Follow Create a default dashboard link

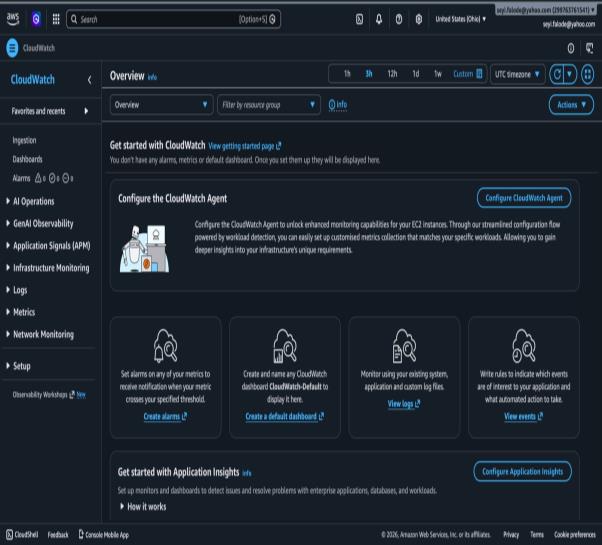coord(284,416)
